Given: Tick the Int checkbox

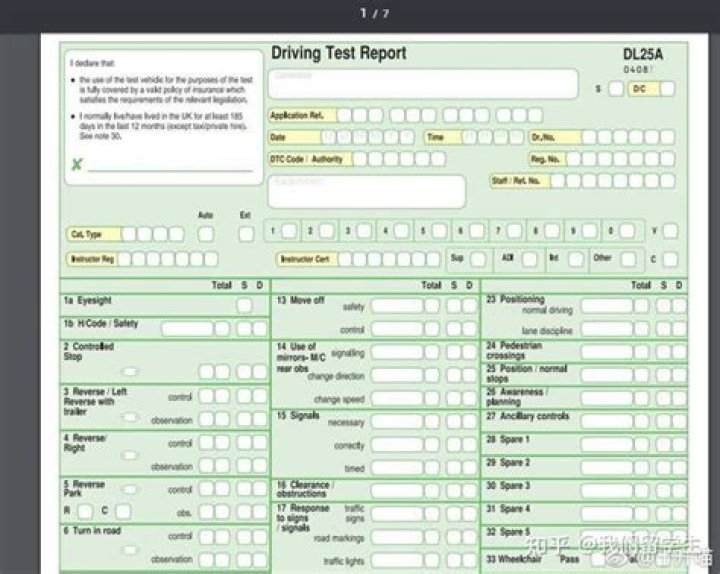Looking at the screenshot, I should tap(576, 259).
